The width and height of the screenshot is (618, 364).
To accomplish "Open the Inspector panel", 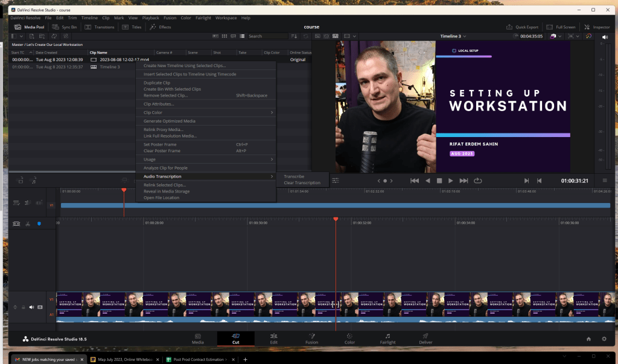I will pos(597,27).
